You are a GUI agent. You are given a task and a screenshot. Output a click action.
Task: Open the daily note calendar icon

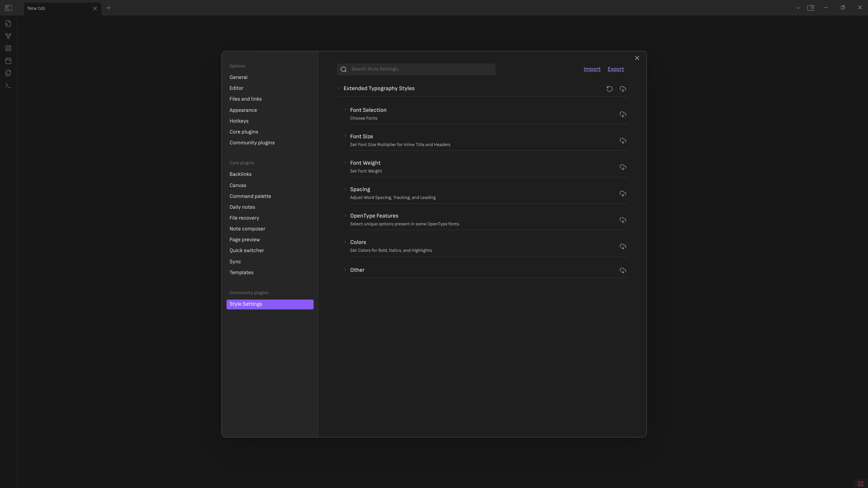click(8, 61)
